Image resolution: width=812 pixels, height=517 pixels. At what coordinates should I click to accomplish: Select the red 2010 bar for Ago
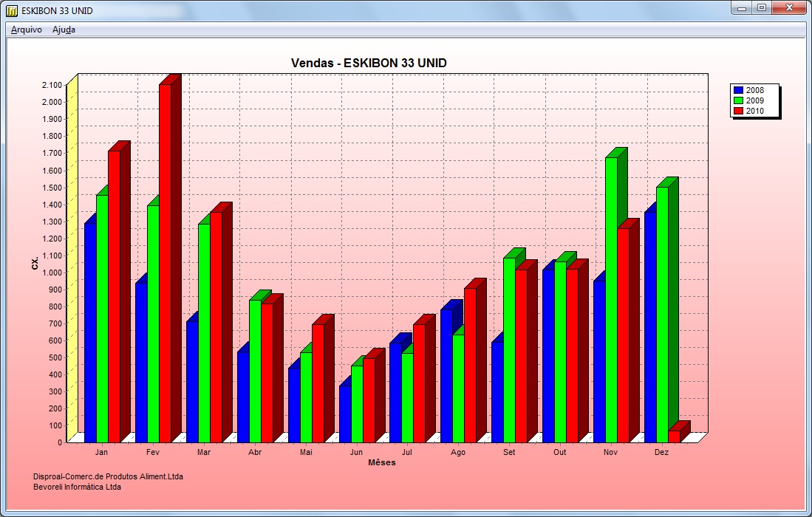[x=470, y=366]
